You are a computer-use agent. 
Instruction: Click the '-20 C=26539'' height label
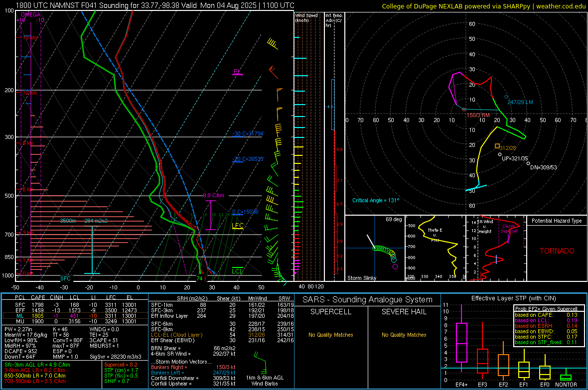[248, 159]
